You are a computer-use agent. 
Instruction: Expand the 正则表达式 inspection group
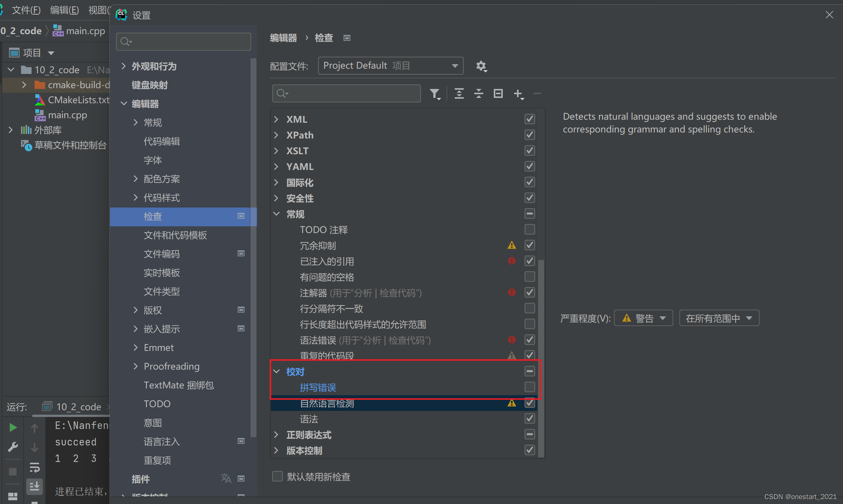[x=276, y=435]
